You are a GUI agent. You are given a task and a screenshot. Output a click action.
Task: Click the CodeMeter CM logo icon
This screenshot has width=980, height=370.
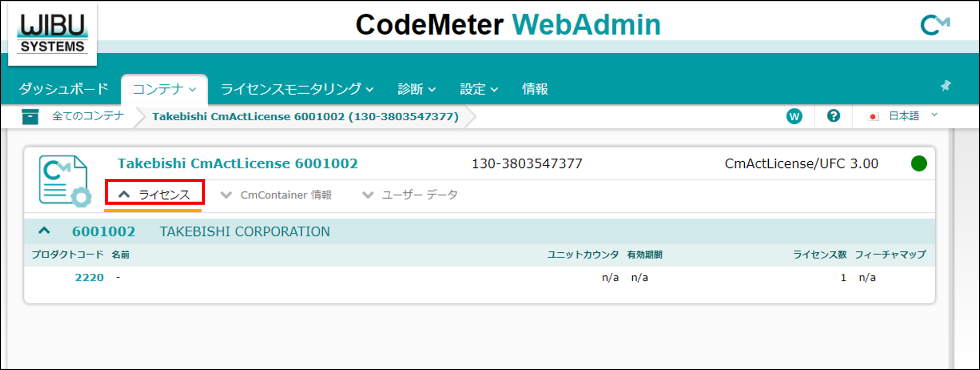coord(935,25)
